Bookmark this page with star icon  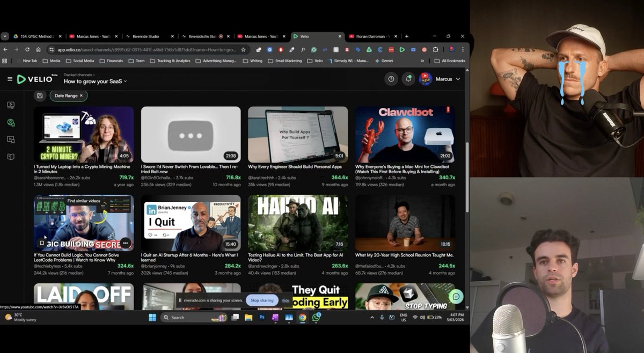point(243,49)
